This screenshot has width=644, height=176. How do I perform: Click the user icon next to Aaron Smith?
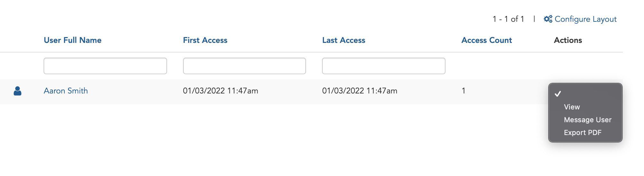[x=18, y=91]
